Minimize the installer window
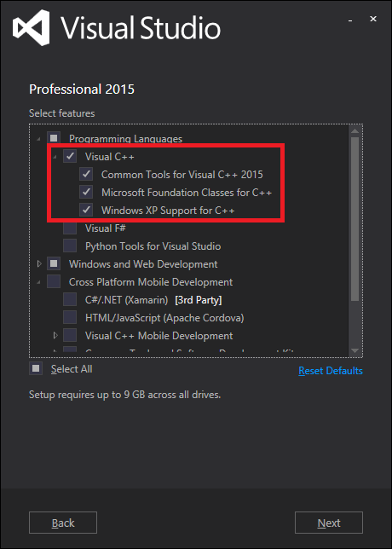Screen dimensions: 392x549 [349, 21]
